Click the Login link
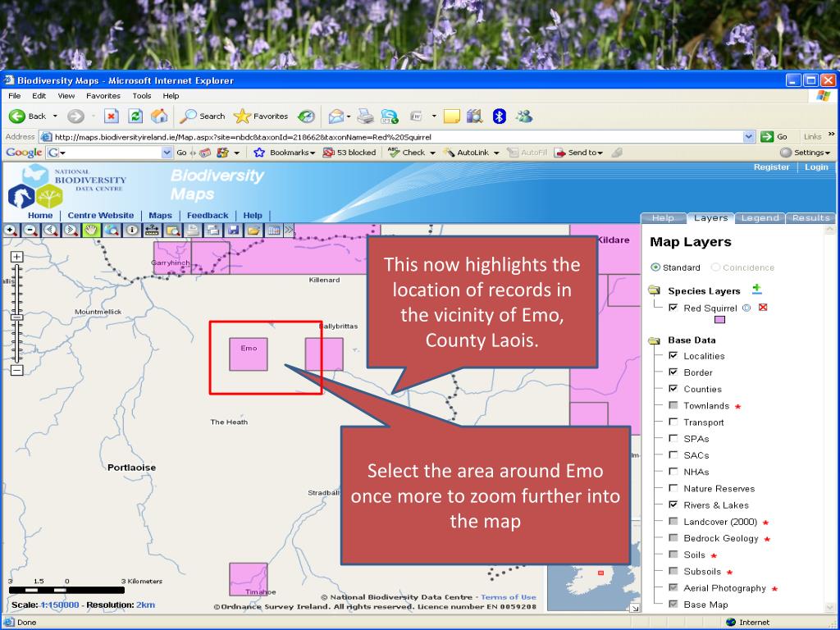The image size is (840, 630). click(816, 167)
